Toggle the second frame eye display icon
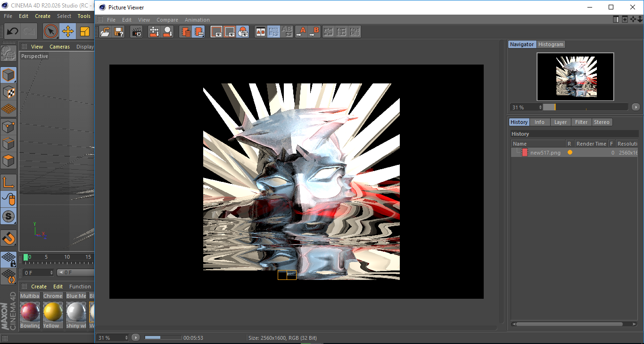The width and height of the screenshot is (644, 344). 230,32
